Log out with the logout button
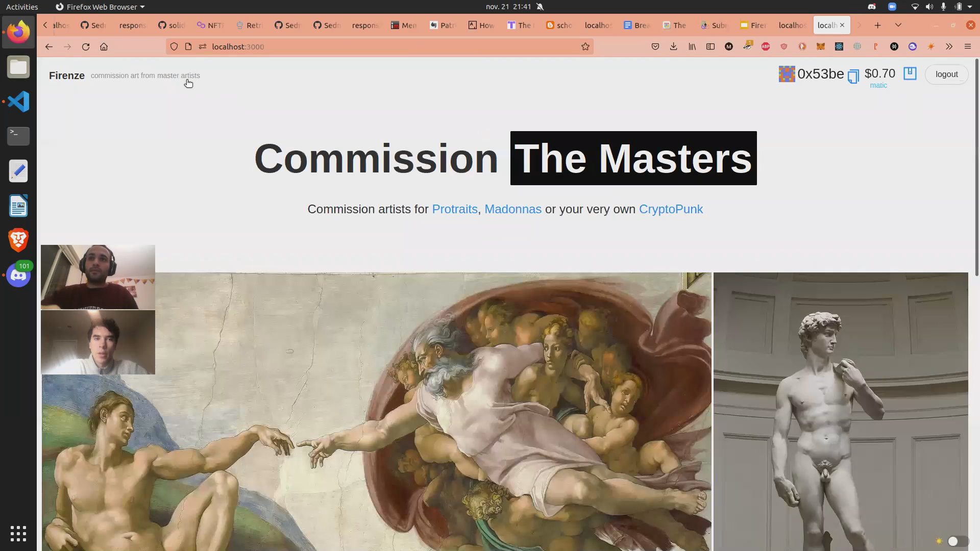 coord(946,74)
